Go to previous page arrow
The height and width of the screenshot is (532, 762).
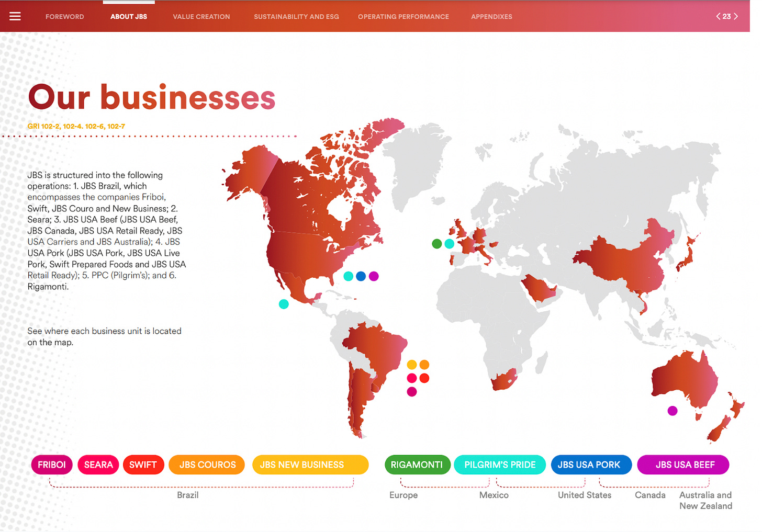coord(718,16)
